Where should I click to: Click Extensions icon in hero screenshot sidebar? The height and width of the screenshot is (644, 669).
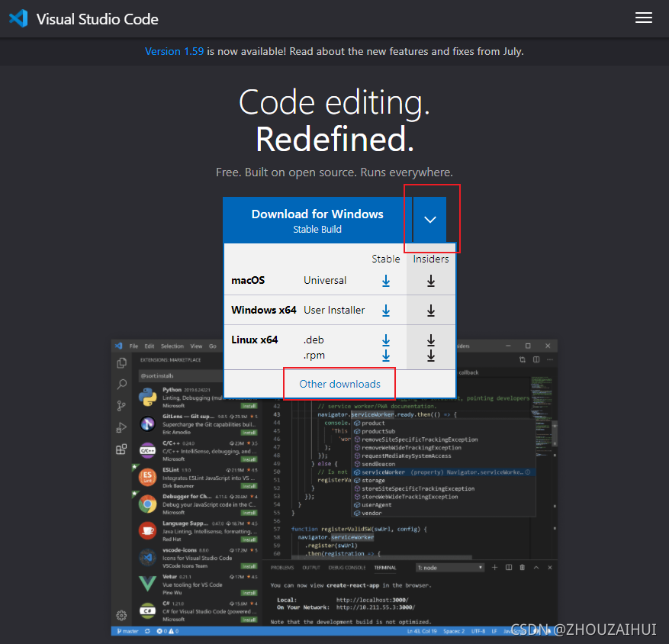(x=121, y=449)
